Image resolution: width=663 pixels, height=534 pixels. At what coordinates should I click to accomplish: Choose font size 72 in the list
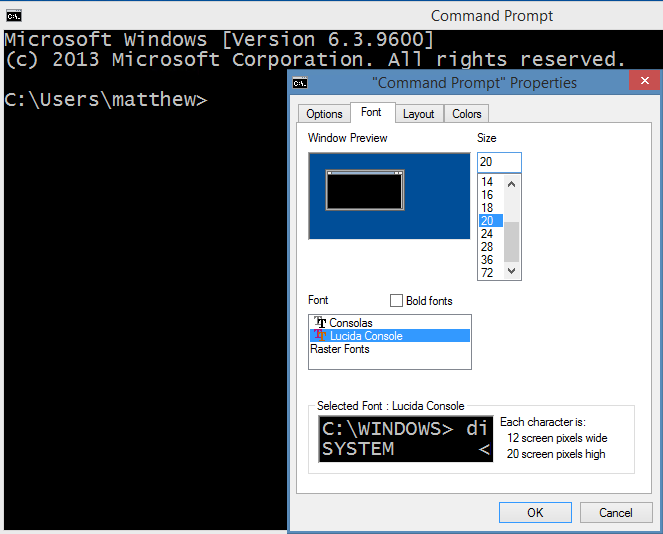tap(491, 273)
